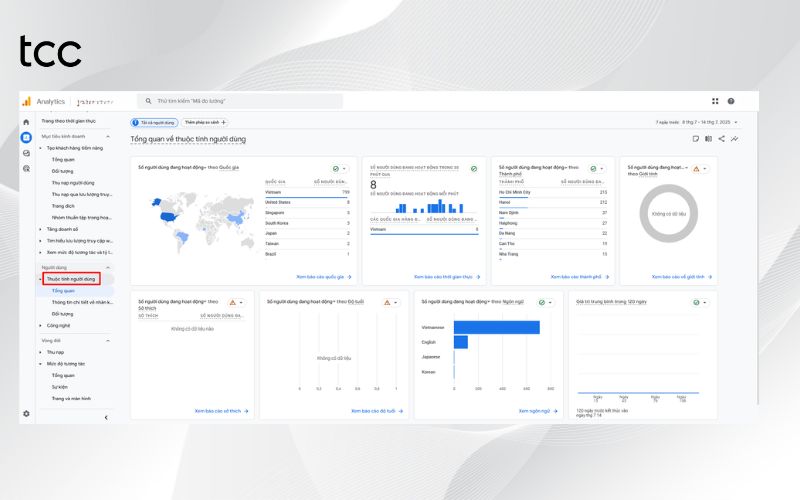The height and width of the screenshot is (500, 800).
Task: Expand 'Công nghệ' tree item
Action: click(x=41, y=326)
